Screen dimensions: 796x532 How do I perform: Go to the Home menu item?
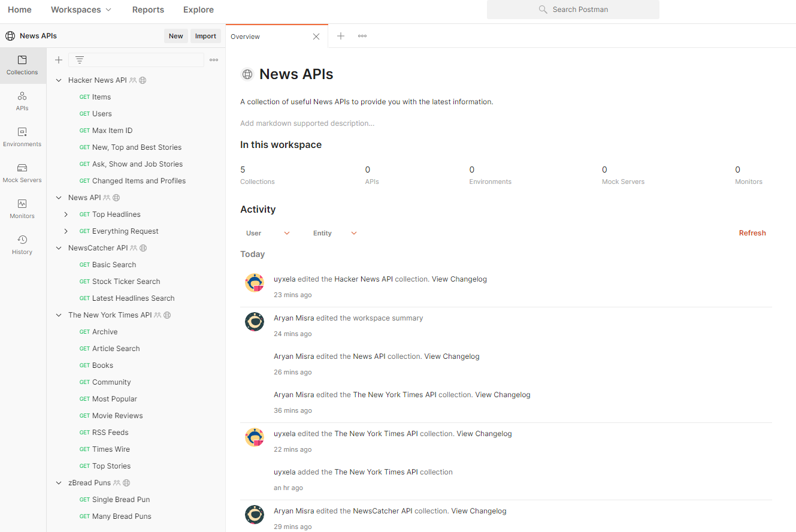20,10
